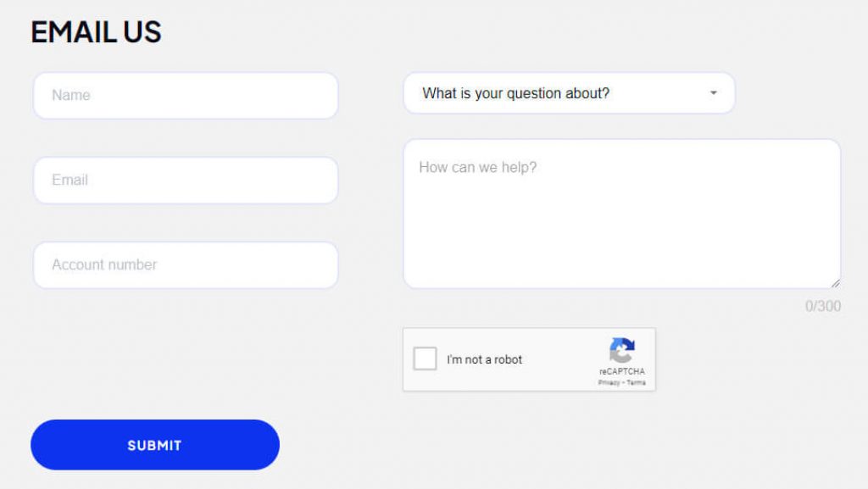The image size is (868, 489).
Task: Open the "What is your question about?" dropdown
Action: pos(569,93)
